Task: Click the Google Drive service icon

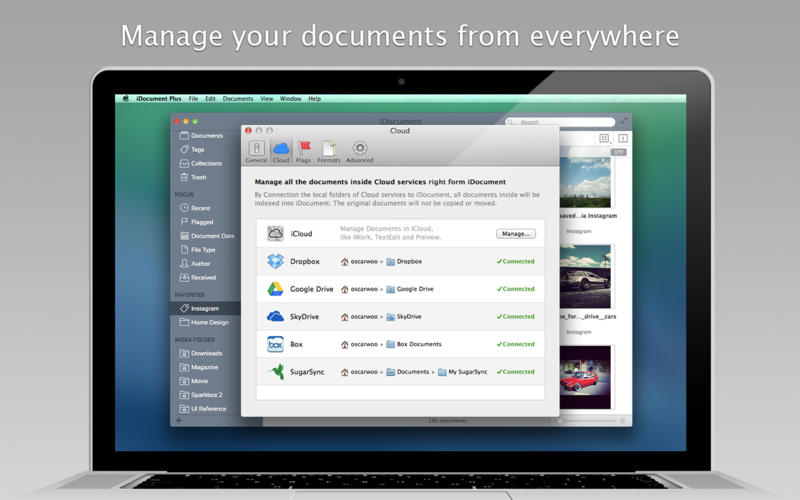Action: 276,289
